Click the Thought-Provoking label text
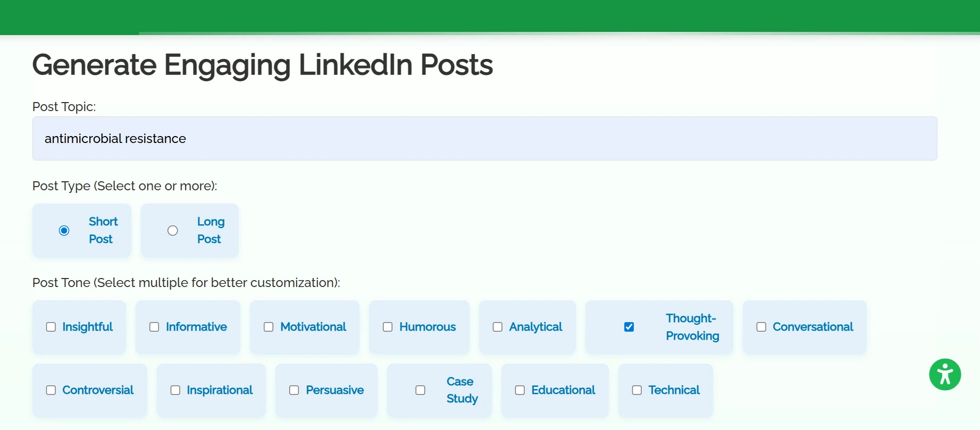This screenshot has width=980, height=430. tap(692, 327)
